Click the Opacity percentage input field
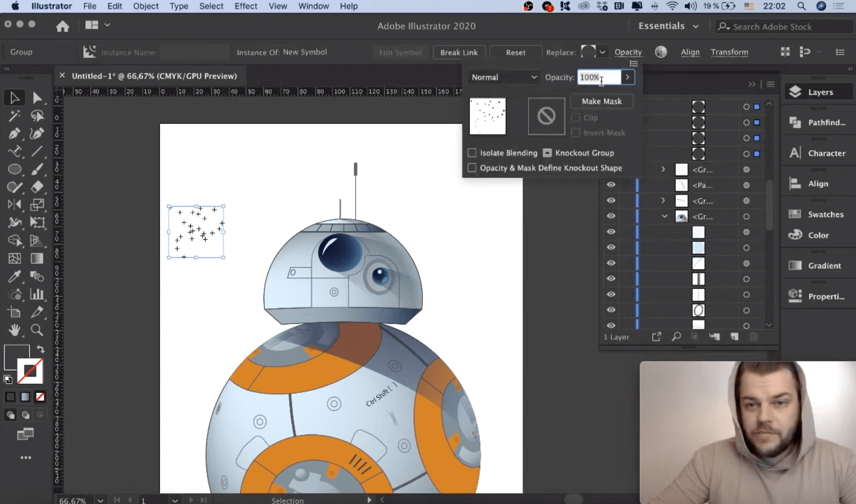Viewport: 856px width, 504px height. tap(599, 77)
